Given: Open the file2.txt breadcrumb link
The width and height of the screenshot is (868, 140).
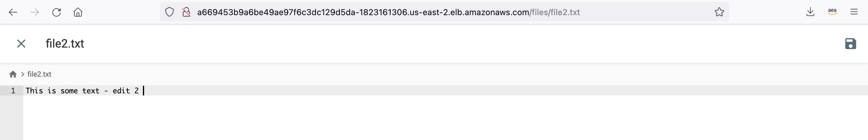Looking at the screenshot, I should [x=39, y=74].
